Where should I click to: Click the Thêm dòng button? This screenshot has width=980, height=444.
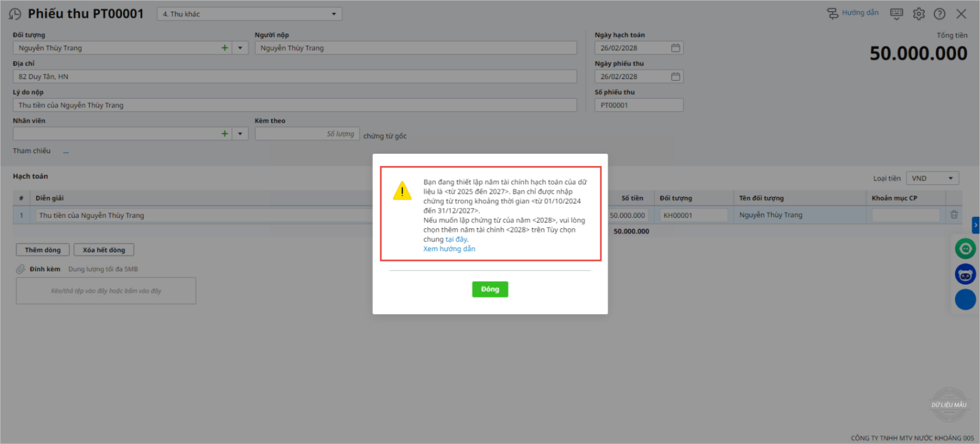point(43,250)
